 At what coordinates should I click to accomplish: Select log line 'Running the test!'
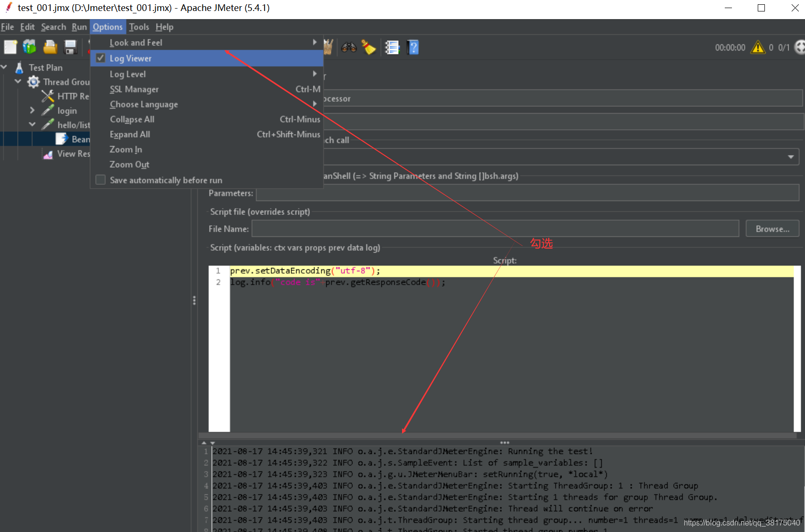tap(402, 451)
